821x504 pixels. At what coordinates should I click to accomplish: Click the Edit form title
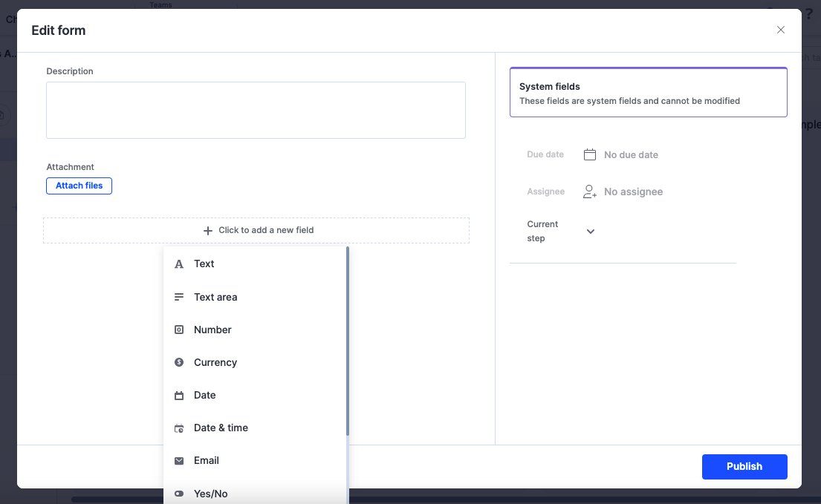point(59,30)
